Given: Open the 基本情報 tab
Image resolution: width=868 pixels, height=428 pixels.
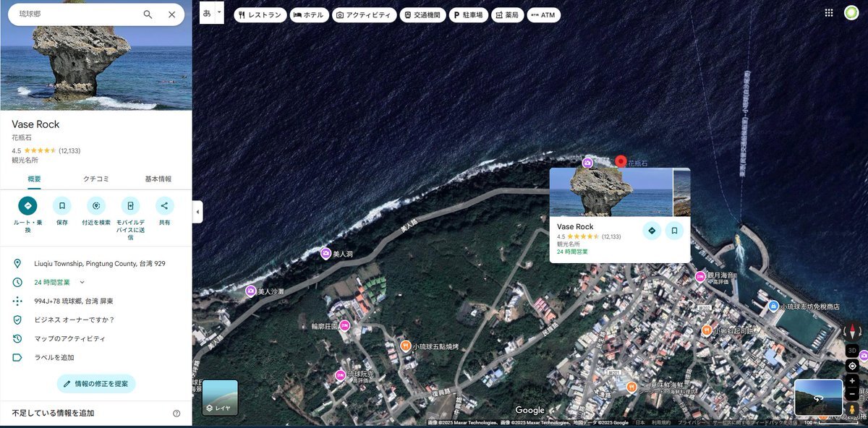Looking at the screenshot, I should pyautogui.click(x=158, y=179).
